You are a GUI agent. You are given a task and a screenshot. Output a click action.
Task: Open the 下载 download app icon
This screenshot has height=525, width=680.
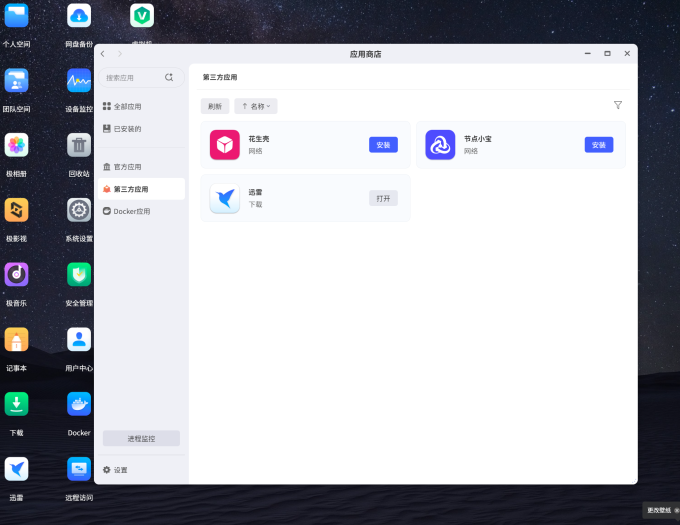16,404
